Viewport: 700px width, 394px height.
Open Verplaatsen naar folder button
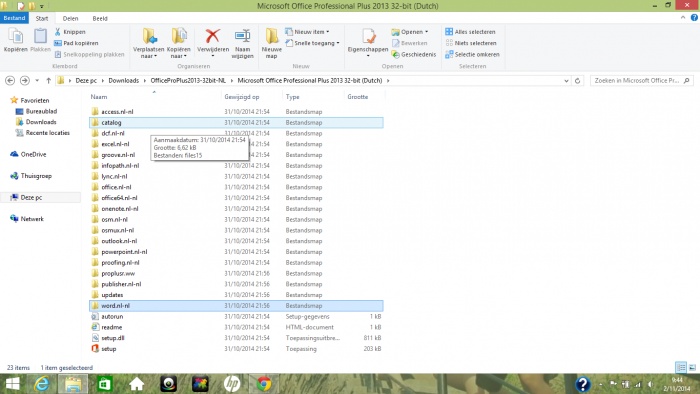click(149, 43)
